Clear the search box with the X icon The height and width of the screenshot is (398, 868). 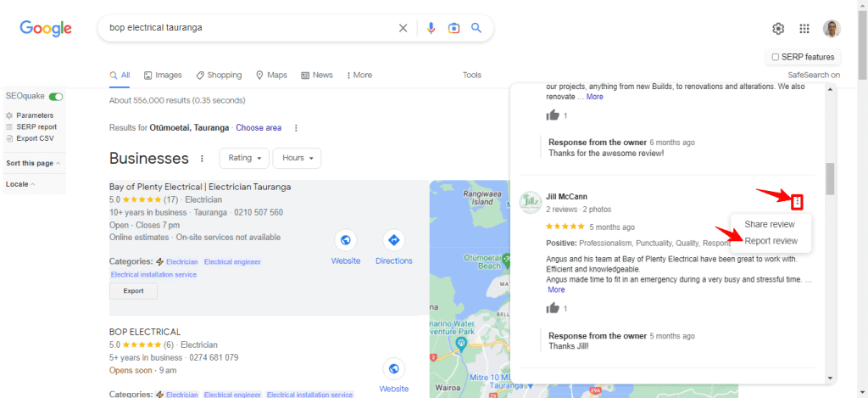click(x=403, y=28)
